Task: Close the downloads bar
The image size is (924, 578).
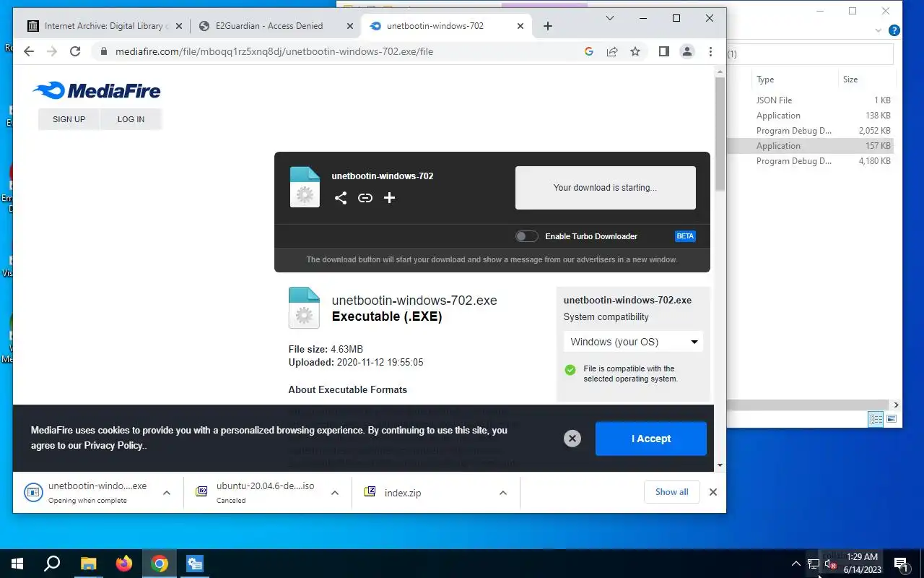Action: pyautogui.click(x=713, y=492)
